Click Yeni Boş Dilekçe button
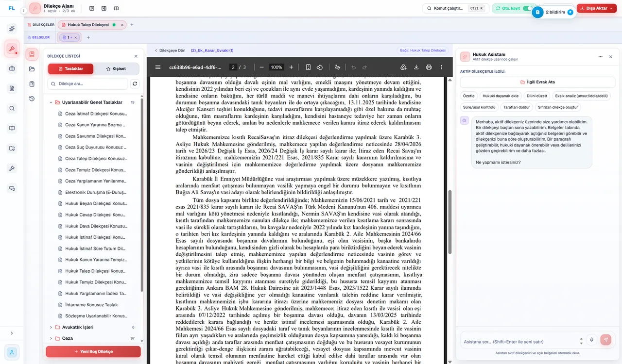 (x=93, y=351)
